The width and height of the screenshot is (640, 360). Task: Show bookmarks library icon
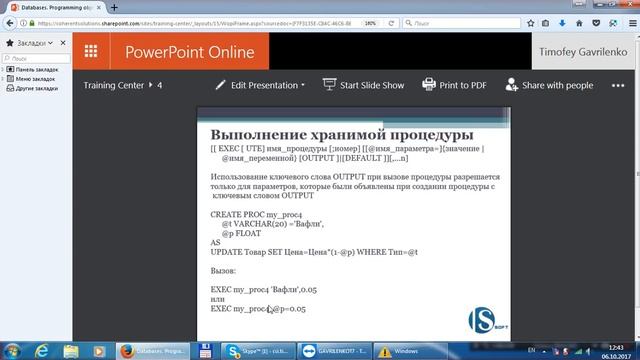(x=545, y=23)
